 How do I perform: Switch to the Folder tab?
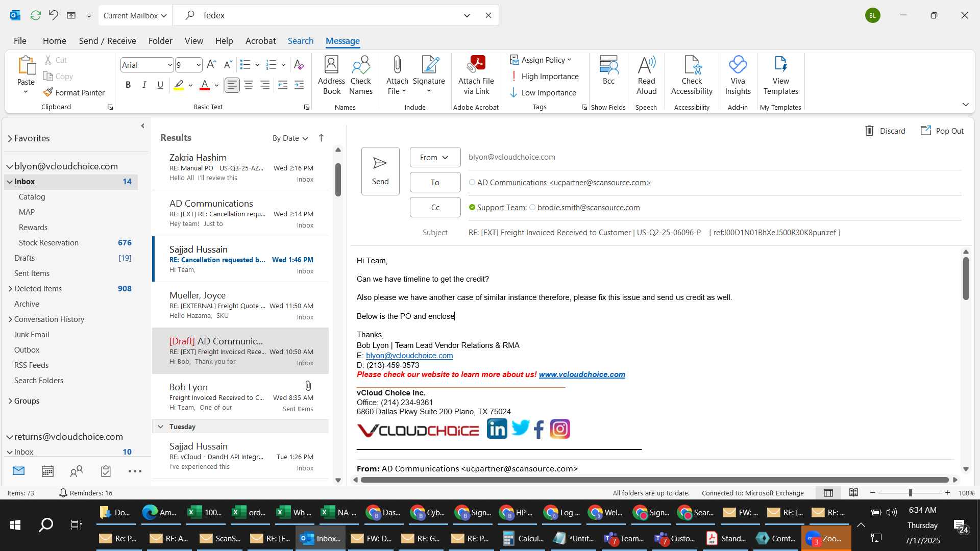coord(160,41)
